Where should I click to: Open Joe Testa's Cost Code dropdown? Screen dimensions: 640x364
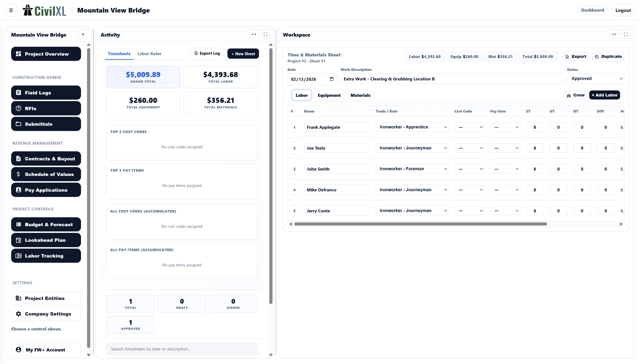[469, 148]
